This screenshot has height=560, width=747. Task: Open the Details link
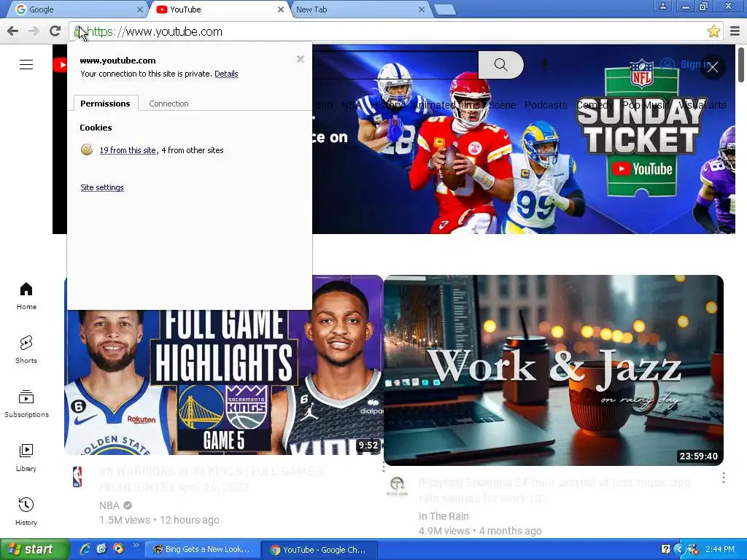pyautogui.click(x=226, y=74)
